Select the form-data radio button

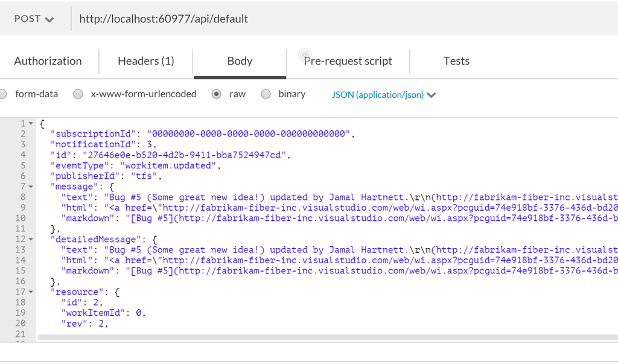pos(3,94)
